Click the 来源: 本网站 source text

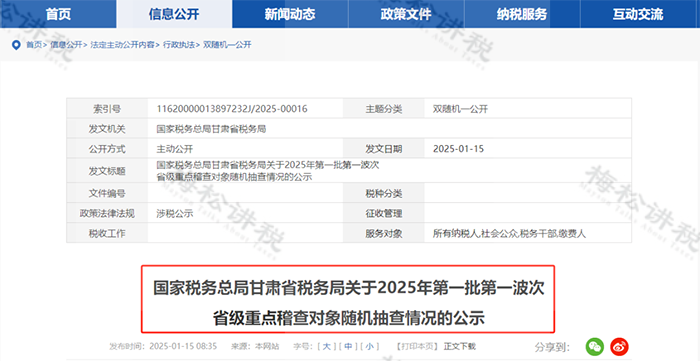(255, 346)
